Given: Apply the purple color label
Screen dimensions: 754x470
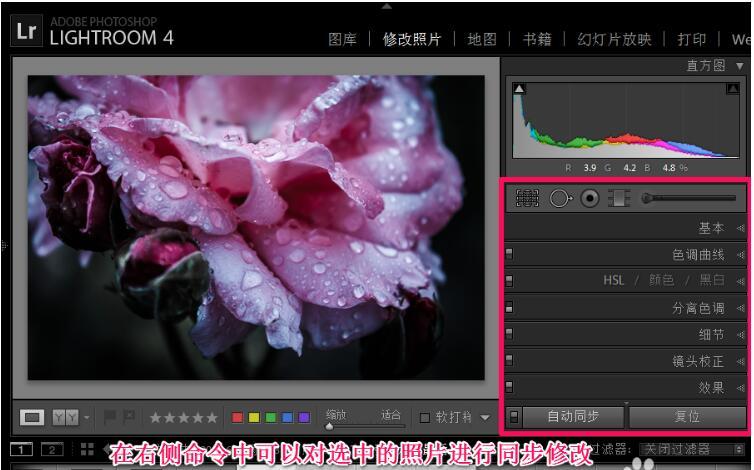Looking at the screenshot, I should coord(304,417).
